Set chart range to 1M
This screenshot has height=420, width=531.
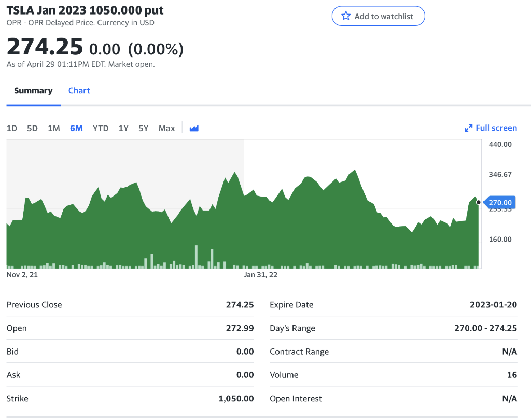[x=54, y=129]
